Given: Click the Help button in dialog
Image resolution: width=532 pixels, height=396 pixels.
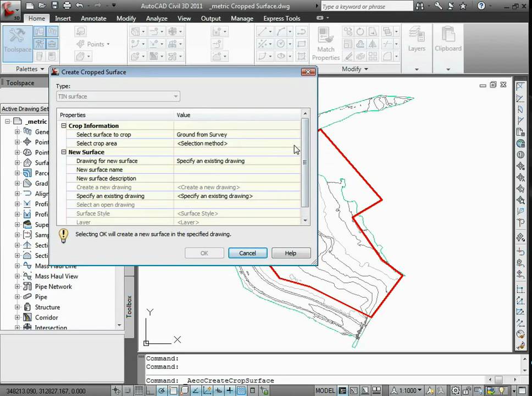Looking at the screenshot, I should pyautogui.click(x=290, y=253).
